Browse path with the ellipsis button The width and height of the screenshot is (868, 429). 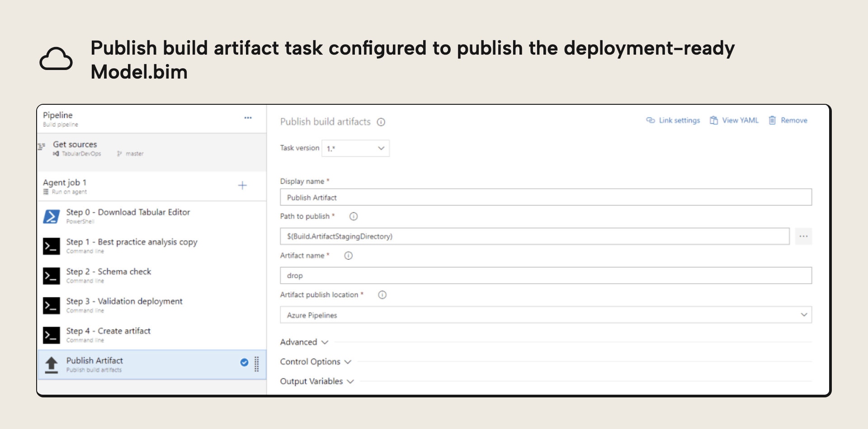point(803,236)
